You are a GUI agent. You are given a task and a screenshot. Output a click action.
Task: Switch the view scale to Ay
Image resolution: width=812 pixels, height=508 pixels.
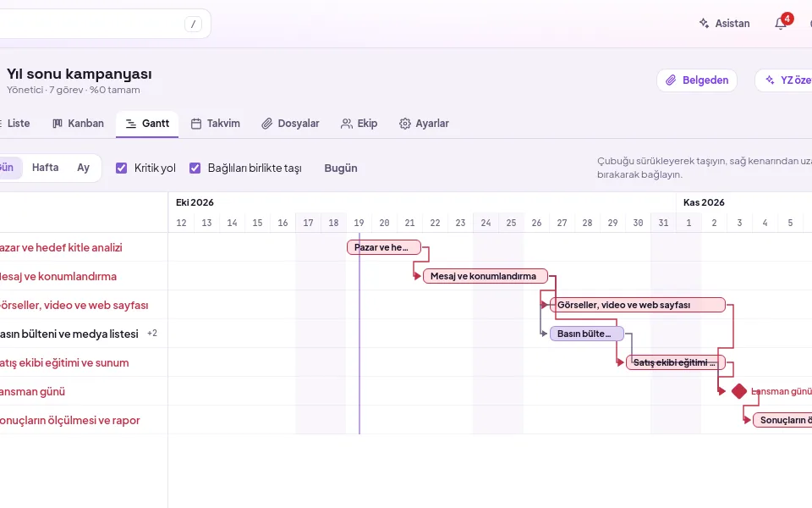click(84, 168)
